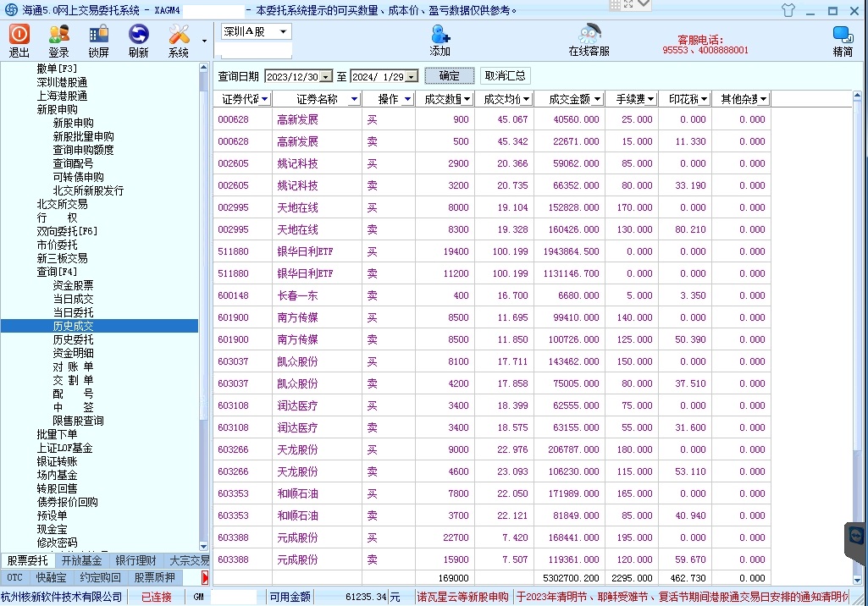This screenshot has width=868, height=606.
Task: Select the 约定购回 tab
Action: (100, 578)
